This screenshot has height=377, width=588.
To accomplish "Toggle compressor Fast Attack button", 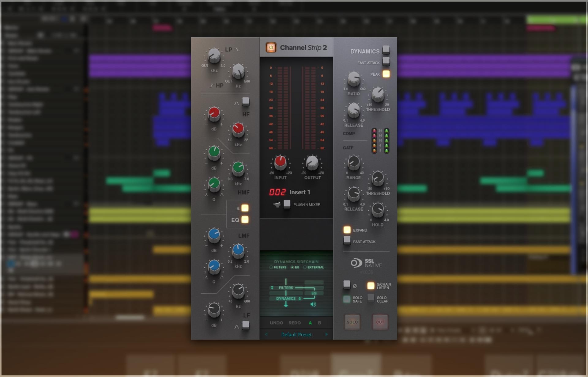I will click(x=386, y=61).
